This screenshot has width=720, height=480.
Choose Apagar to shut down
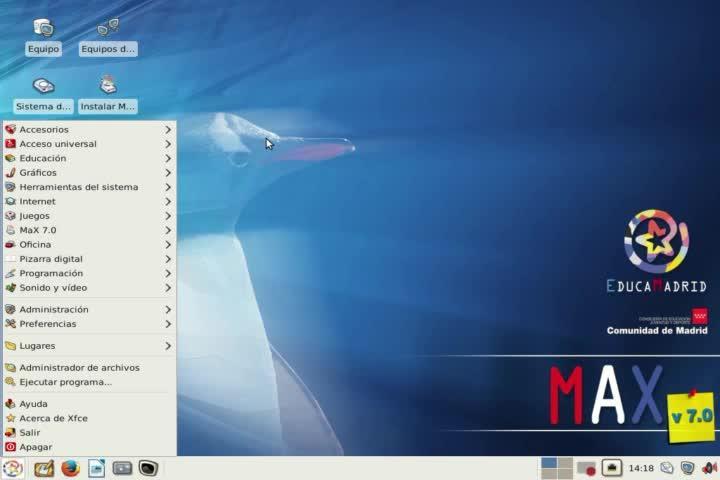pos(89,447)
